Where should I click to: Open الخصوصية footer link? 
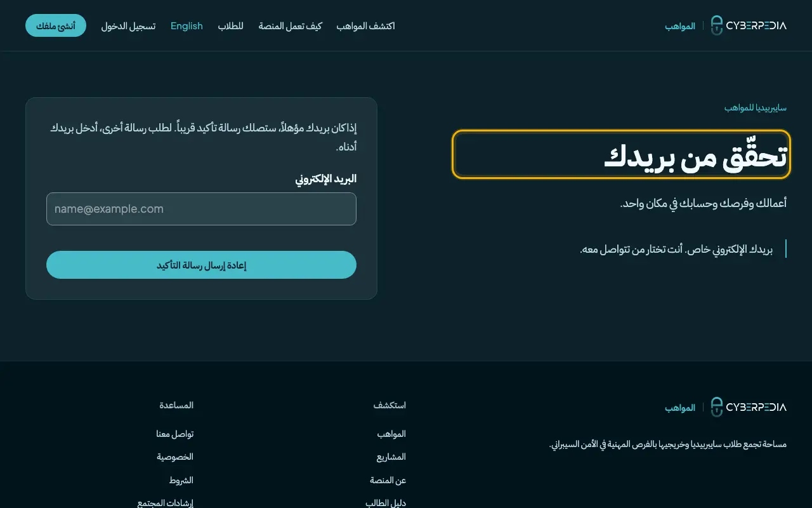point(175,457)
